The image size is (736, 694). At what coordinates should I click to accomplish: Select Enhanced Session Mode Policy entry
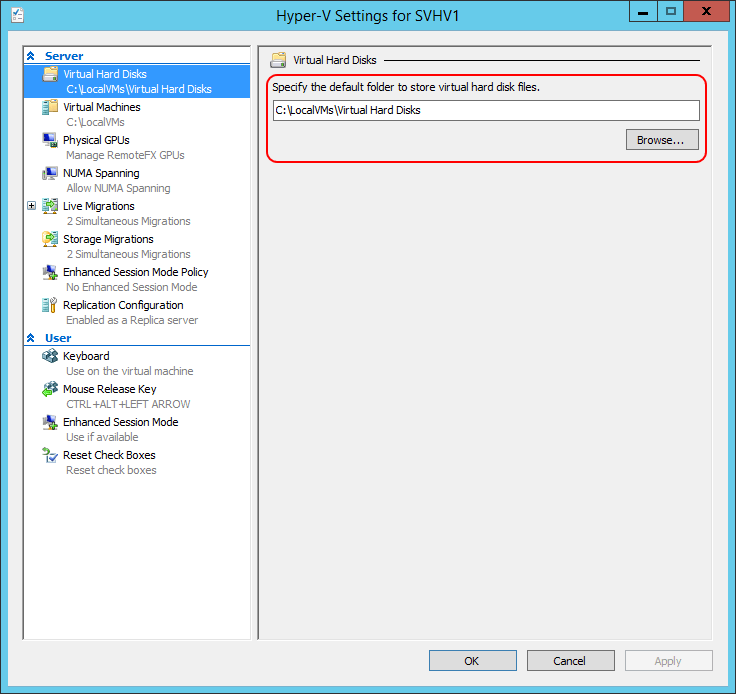(136, 272)
